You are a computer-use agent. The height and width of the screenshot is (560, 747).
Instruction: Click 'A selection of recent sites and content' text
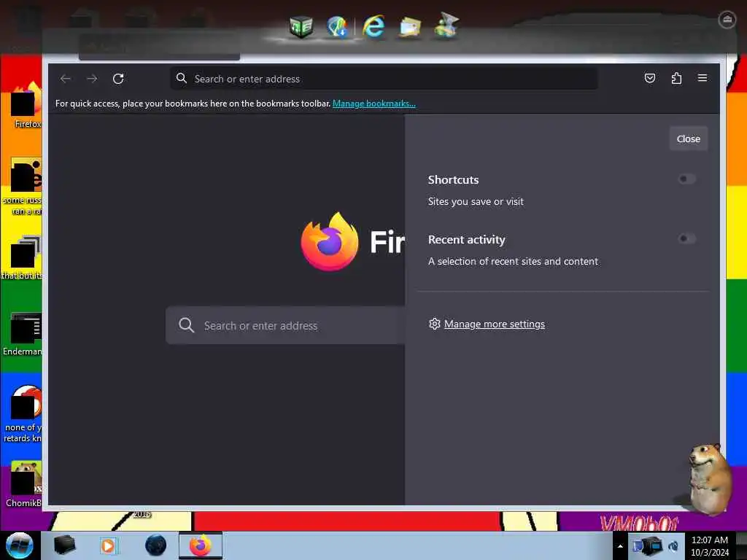(513, 261)
